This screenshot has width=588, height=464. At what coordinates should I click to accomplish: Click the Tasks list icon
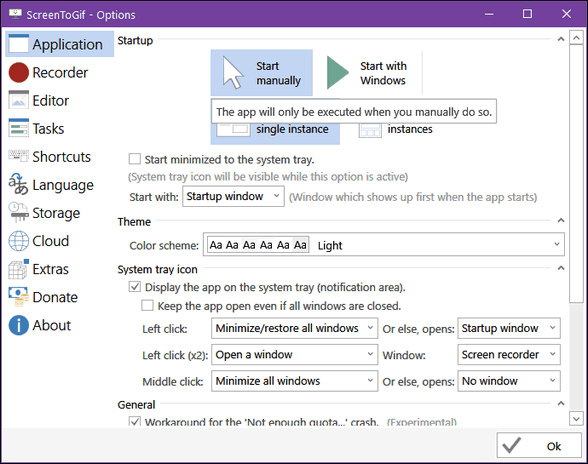18,128
